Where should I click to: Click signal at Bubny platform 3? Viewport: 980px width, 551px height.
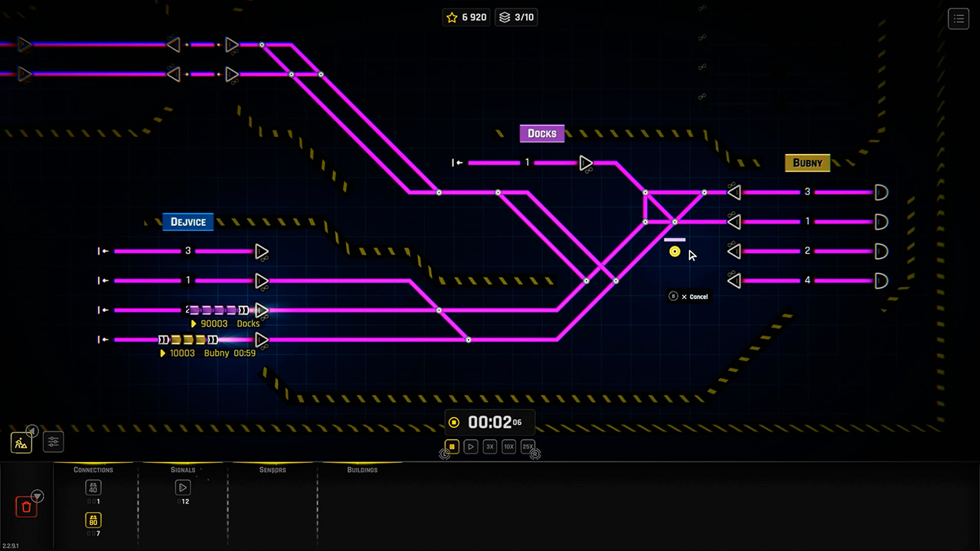[x=733, y=192]
